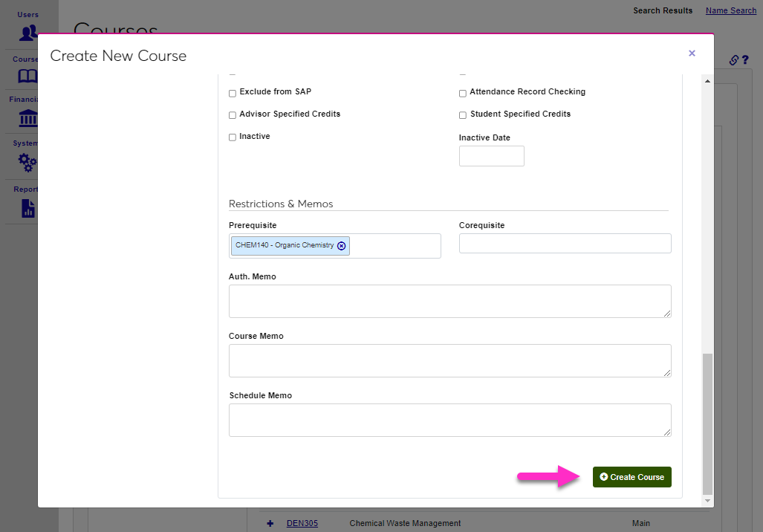Open the Courses book icon
Screen dimensions: 763x532
[x=27, y=77]
